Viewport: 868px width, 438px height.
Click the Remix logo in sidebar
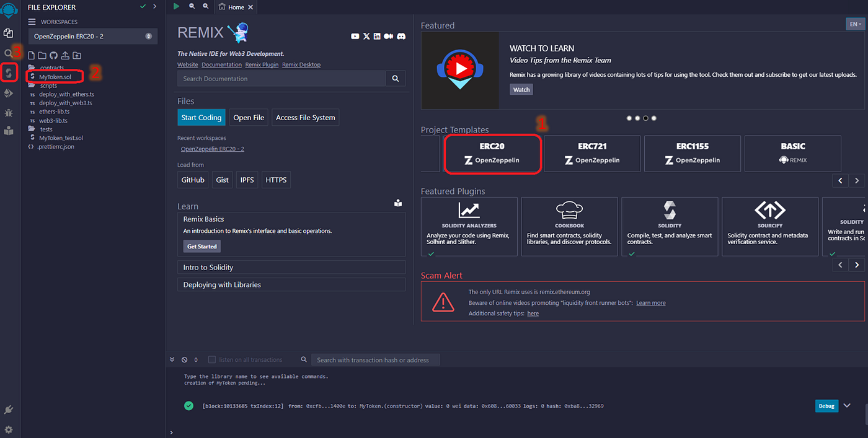[x=9, y=11]
